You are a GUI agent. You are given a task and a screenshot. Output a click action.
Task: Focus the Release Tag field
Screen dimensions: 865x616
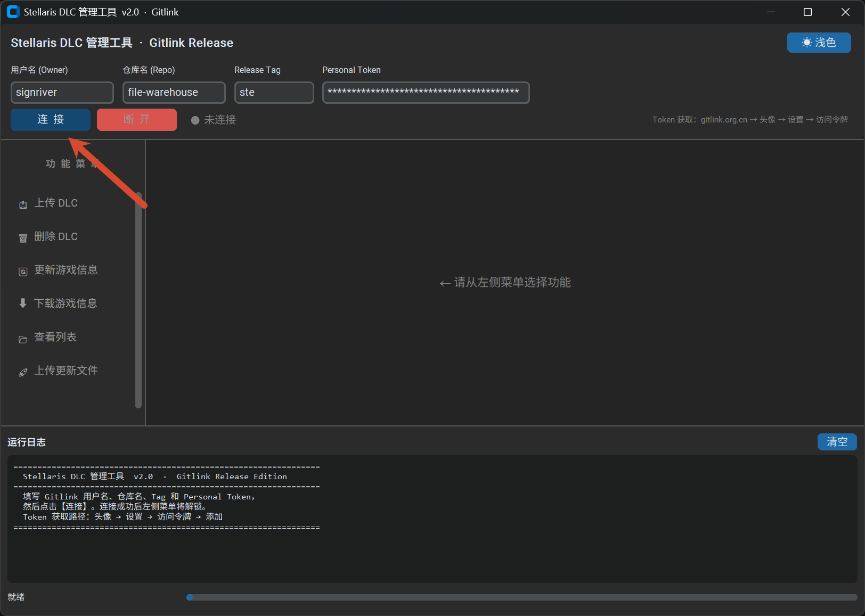[x=274, y=93]
